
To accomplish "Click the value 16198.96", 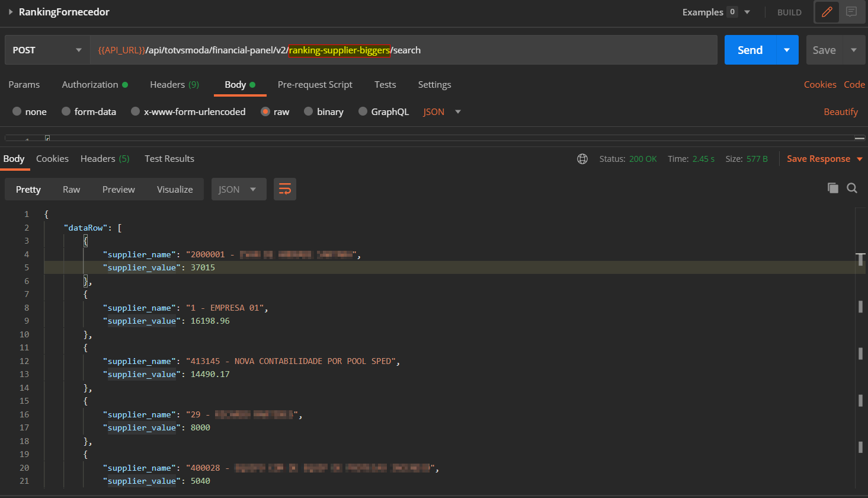I will pos(210,321).
